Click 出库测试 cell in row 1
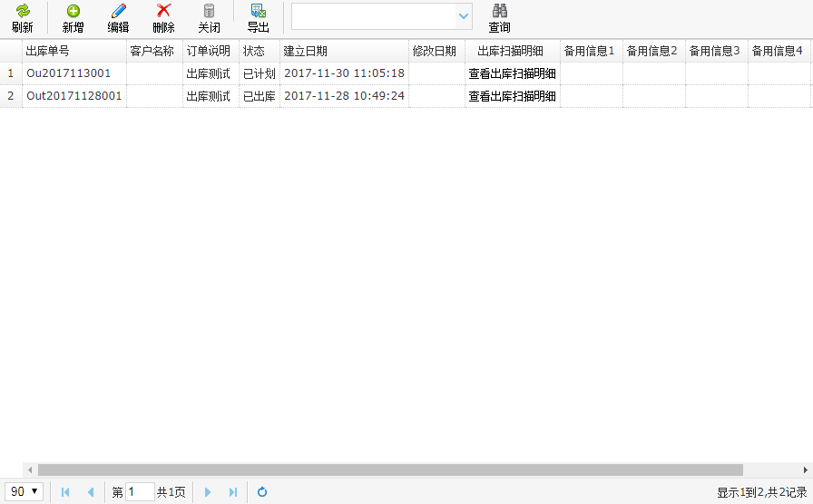 click(211, 73)
